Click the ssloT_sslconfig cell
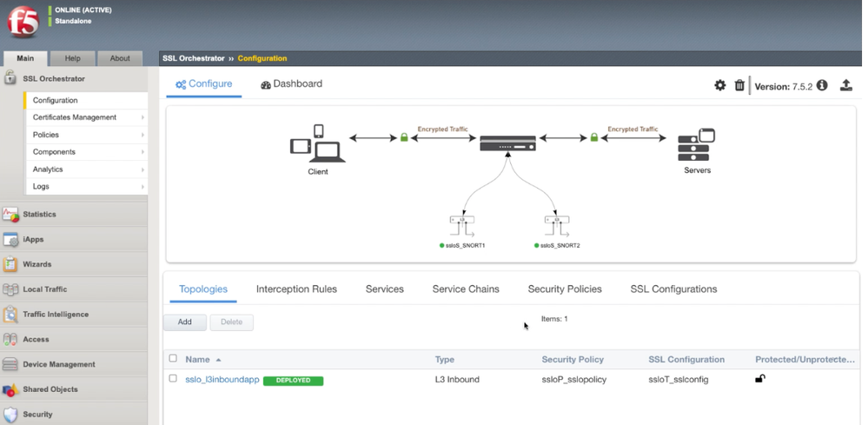868x425 pixels. click(678, 380)
